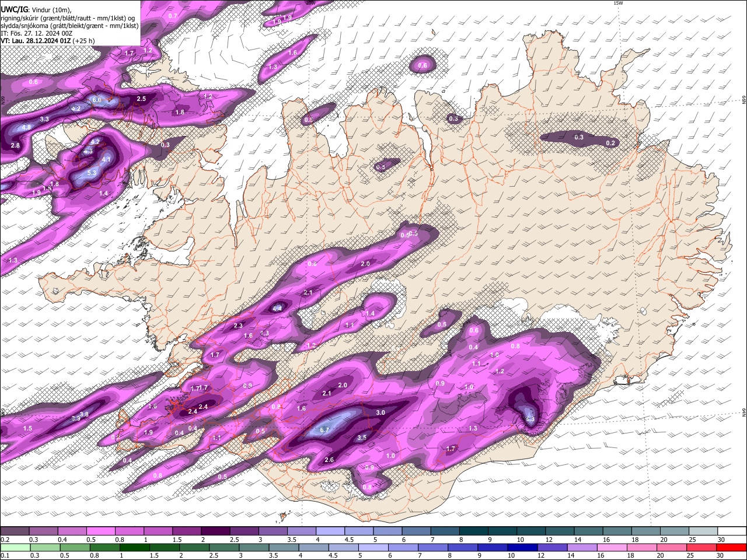Select the 5.3 precipitation value on the map
This screenshot has height=560, width=747.
92,173
